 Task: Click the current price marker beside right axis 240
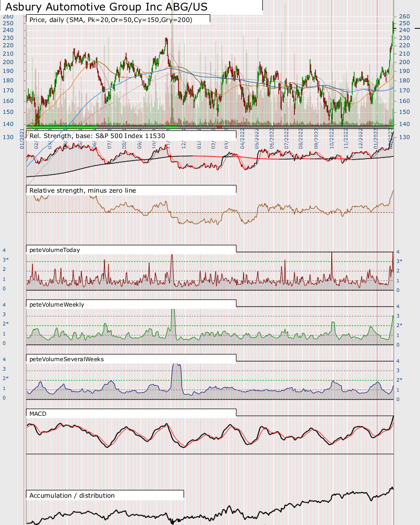417,29
